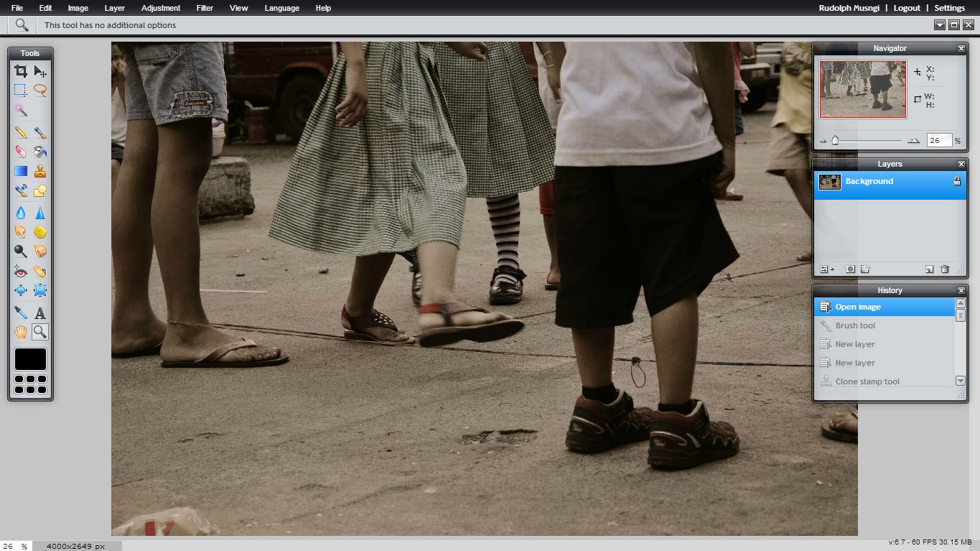Select the Move tool
Screen dimensions: 980x551
40,70
